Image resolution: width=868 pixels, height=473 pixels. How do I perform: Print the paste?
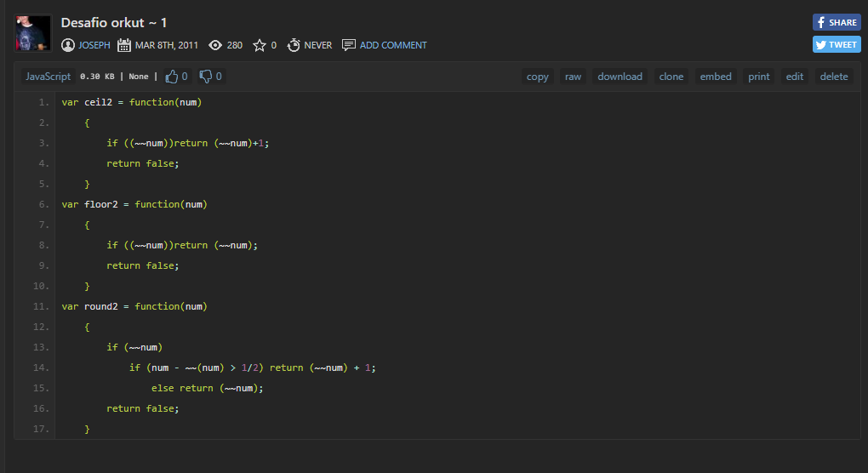759,77
